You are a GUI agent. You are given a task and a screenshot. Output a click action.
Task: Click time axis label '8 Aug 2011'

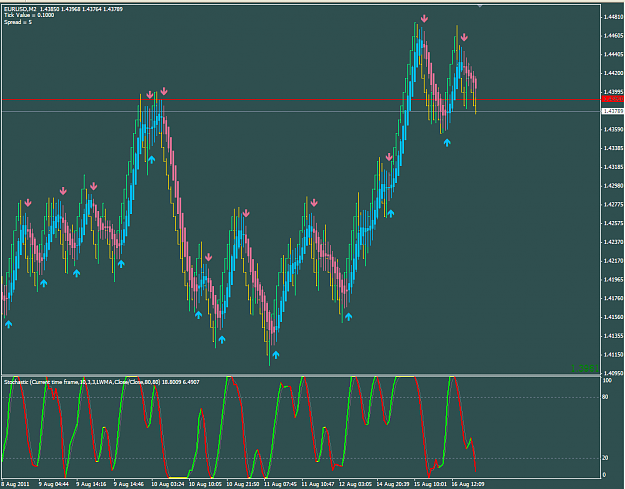15,484
